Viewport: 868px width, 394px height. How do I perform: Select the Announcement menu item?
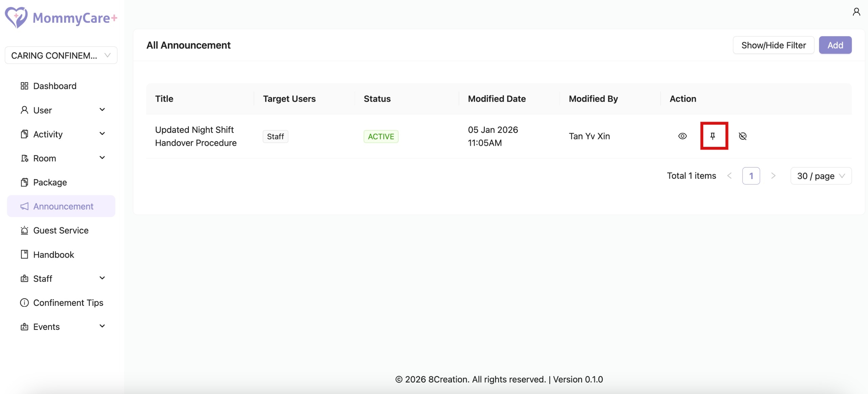tap(63, 206)
